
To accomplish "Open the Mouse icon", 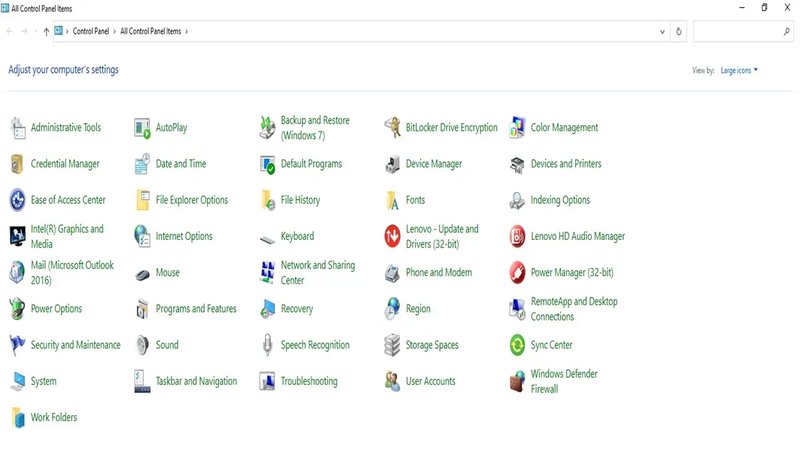I will (142, 274).
